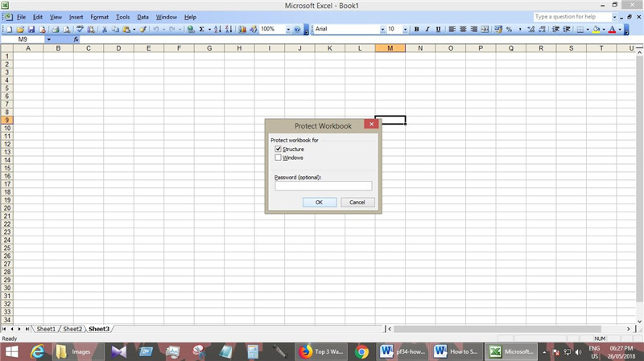Viewport: 644px width, 361px height.
Task: Click the Cut scissors icon
Action: coord(105,29)
